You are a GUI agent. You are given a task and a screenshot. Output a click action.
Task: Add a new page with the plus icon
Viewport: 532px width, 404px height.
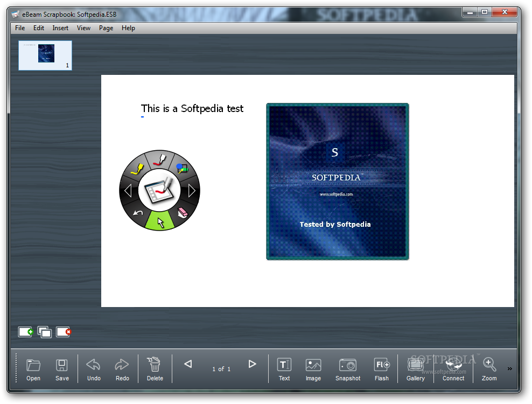[x=25, y=332]
